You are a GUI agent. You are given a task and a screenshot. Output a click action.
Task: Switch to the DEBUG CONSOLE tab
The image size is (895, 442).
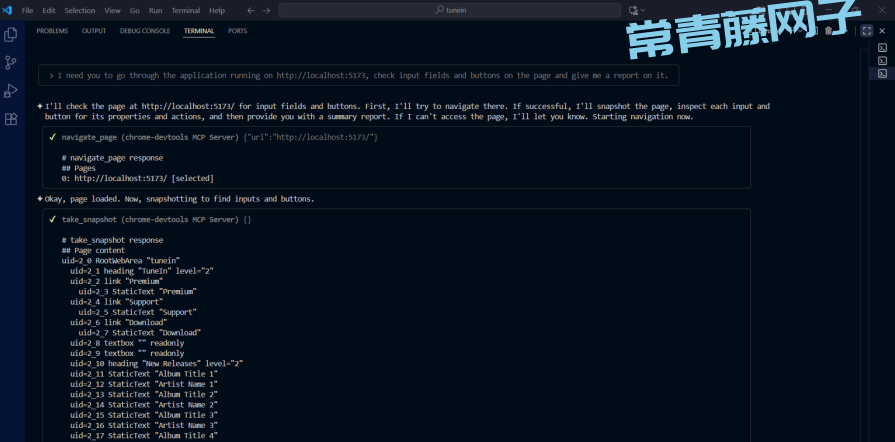pyautogui.click(x=145, y=31)
